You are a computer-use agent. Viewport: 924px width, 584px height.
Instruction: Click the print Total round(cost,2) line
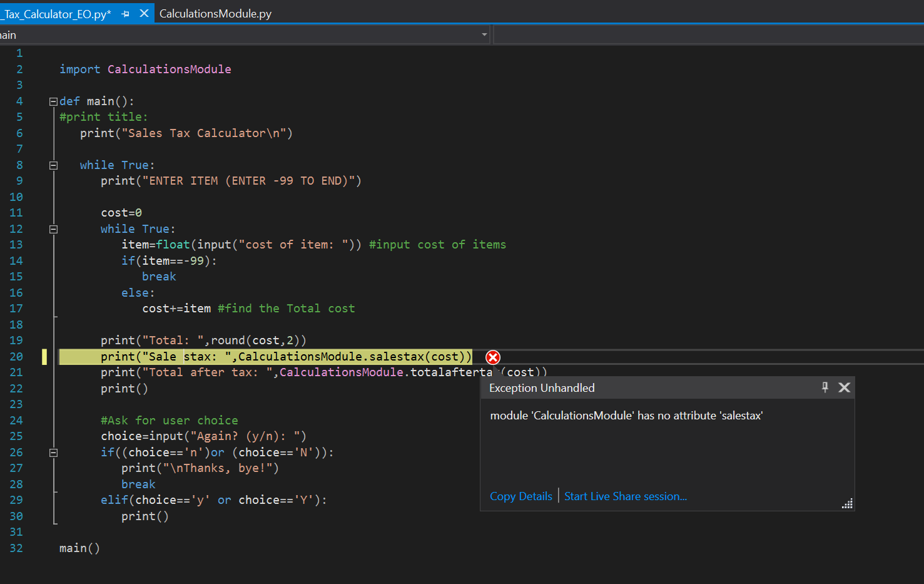click(x=203, y=341)
